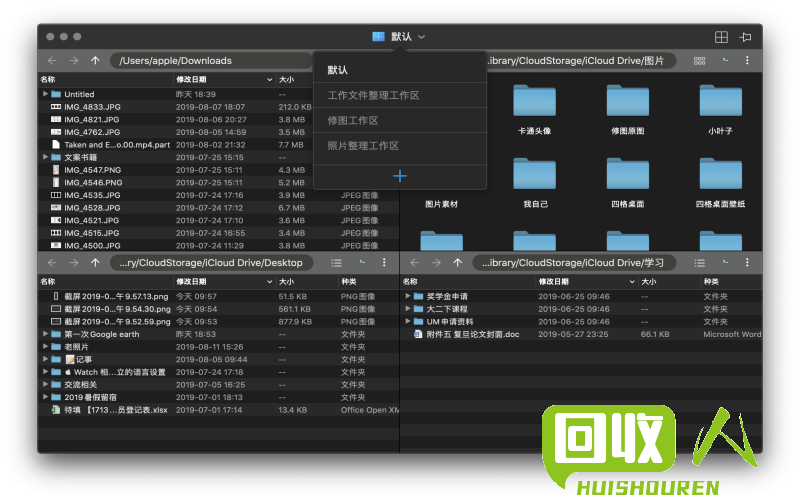Open the 四格桌面壁纸 folder
This screenshot has width=800, height=500.
coord(720,182)
